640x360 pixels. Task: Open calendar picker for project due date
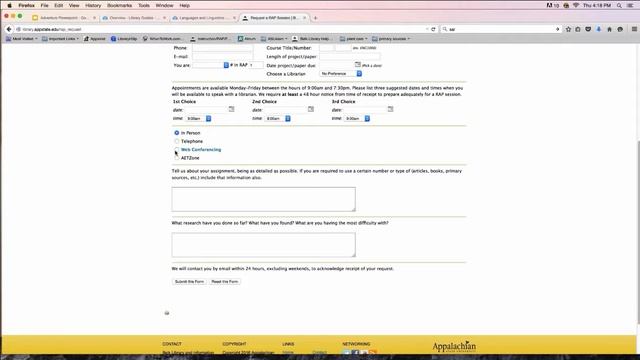358,64
